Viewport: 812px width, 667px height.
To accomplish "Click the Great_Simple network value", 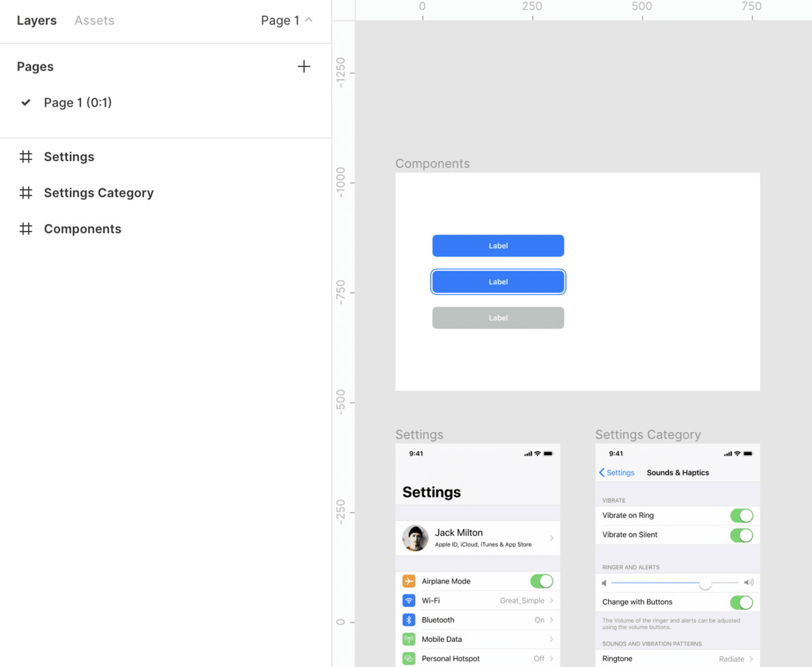I will [522, 601].
